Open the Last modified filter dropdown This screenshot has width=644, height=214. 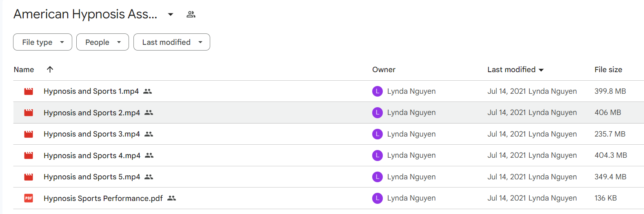[172, 42]
